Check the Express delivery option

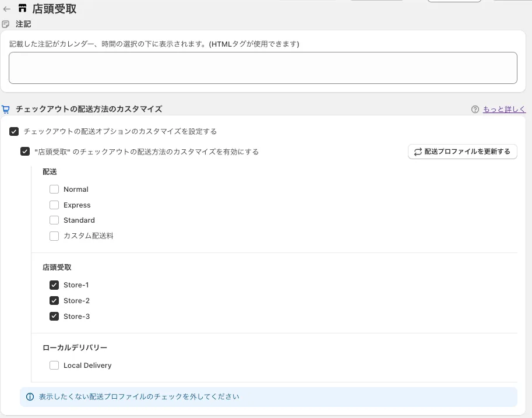[x=54, y=205]
